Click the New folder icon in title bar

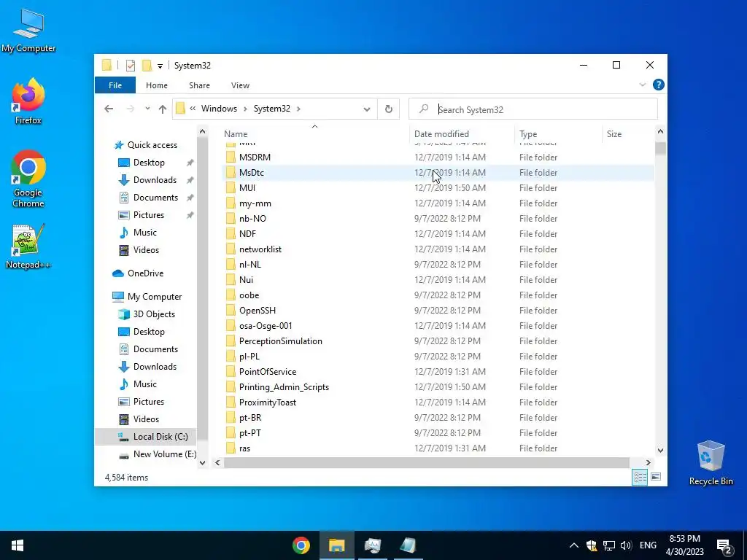pyautogui.click(x=147, y=65)
